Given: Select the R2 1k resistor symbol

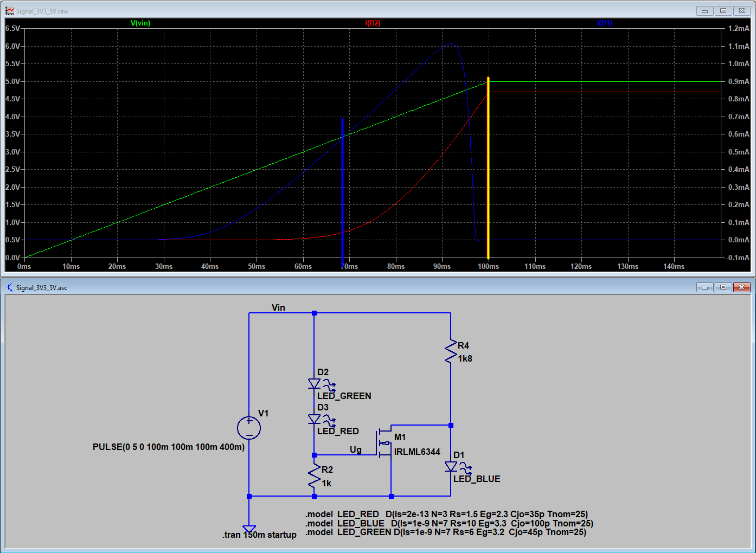Looking at the screenshot, I should point(314,476).
